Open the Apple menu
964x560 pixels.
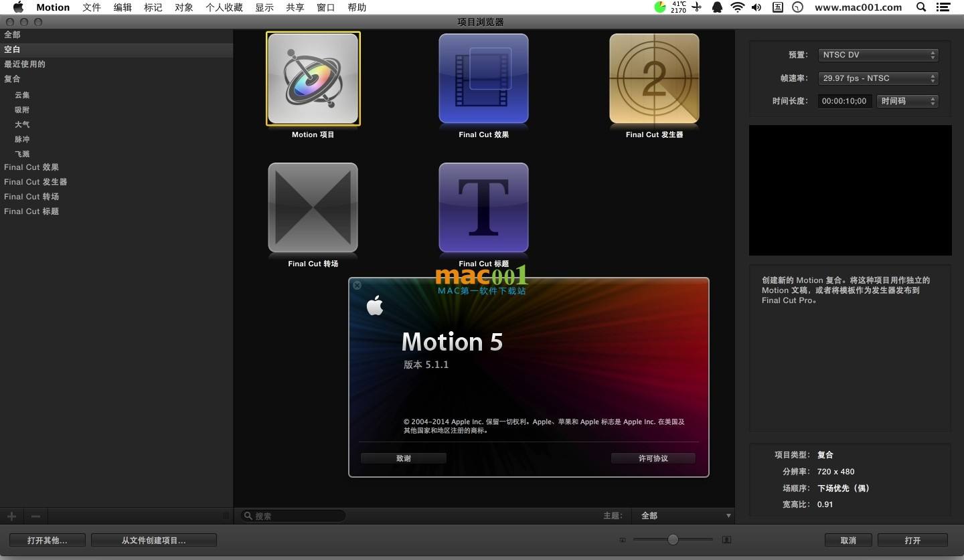click(18, 7)
